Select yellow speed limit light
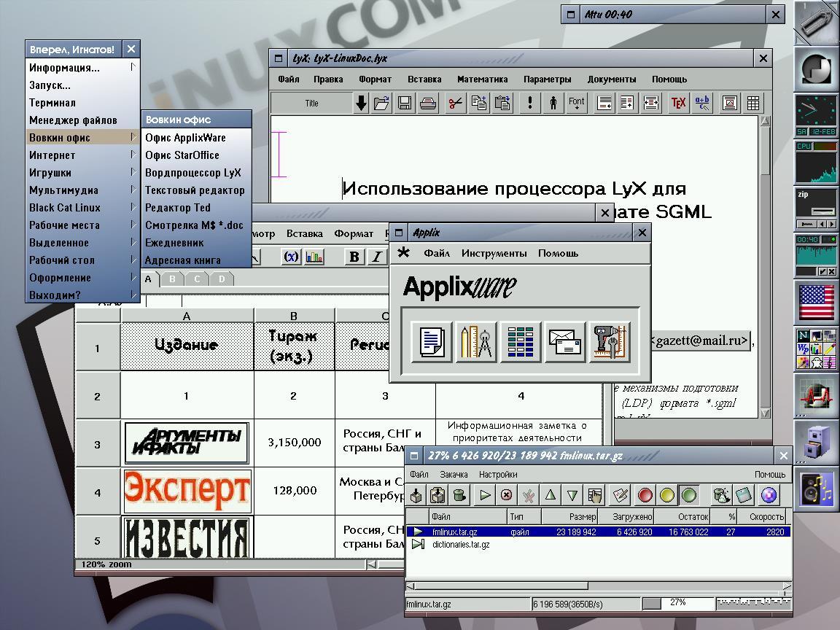 pos(667,495)
